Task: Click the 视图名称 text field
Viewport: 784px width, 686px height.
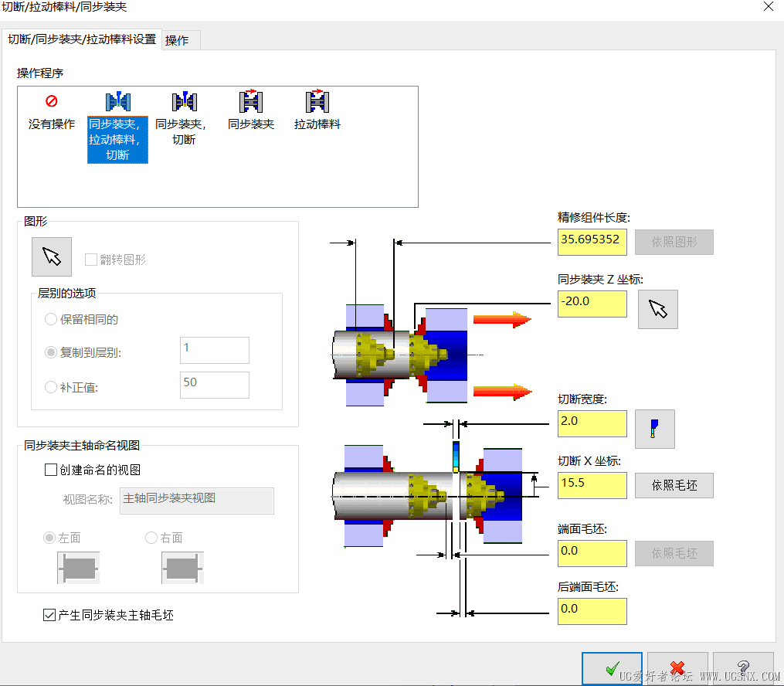Action: (x=197, y=501)
